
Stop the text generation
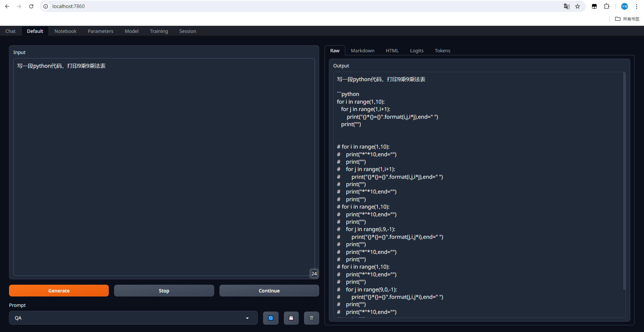coord(164,291)
